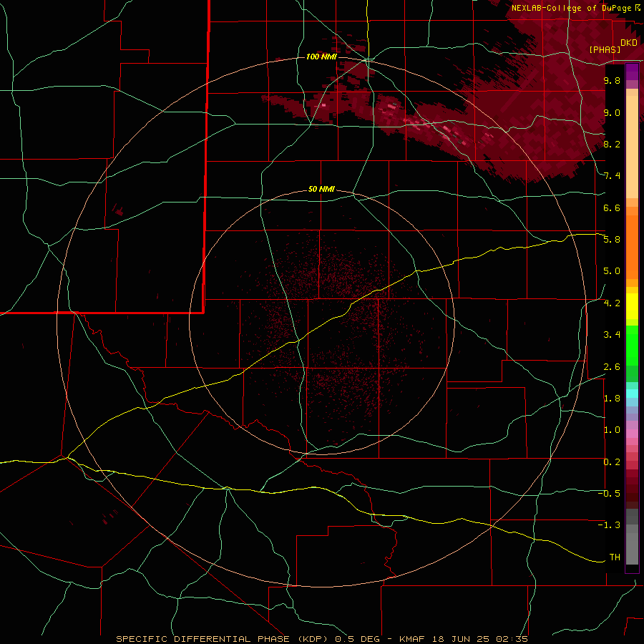This screenshot has width=644, height=644.
Task: Pick the peach segment of the color bar
Action: (x=632, y=147)
